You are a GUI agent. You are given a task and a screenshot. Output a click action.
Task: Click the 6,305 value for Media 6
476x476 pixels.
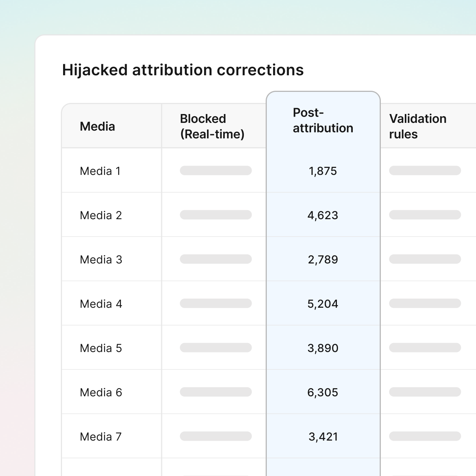point(323,392)
